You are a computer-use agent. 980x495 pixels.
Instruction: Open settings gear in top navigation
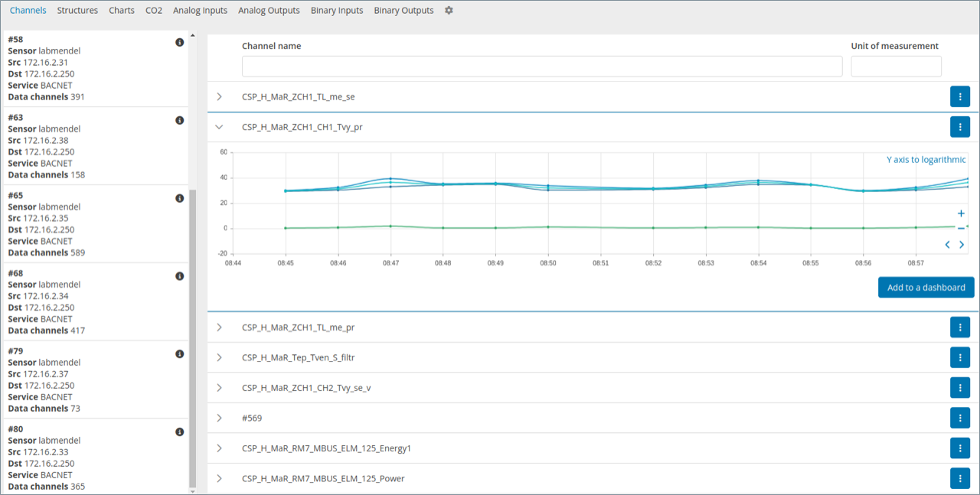(x=449, y=11)
